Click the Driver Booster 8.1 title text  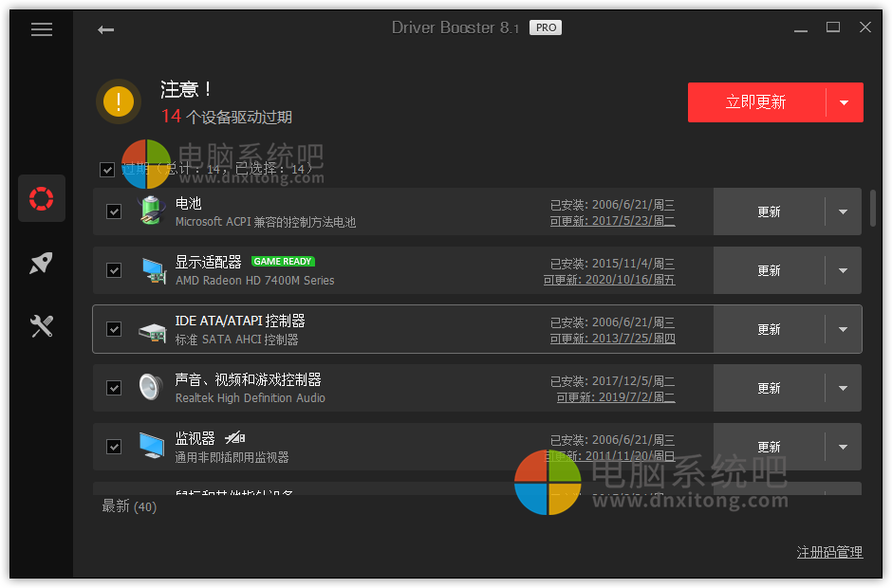click(455, 28)
